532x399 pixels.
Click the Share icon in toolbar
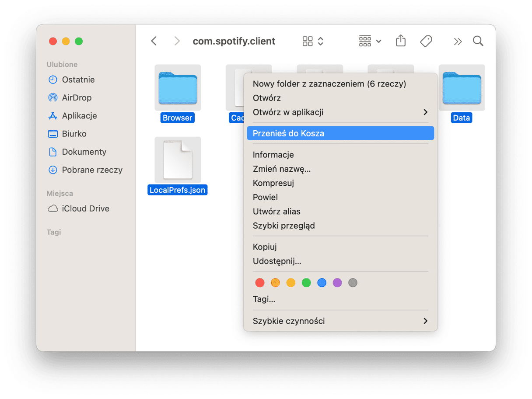[x=400, y=41]
